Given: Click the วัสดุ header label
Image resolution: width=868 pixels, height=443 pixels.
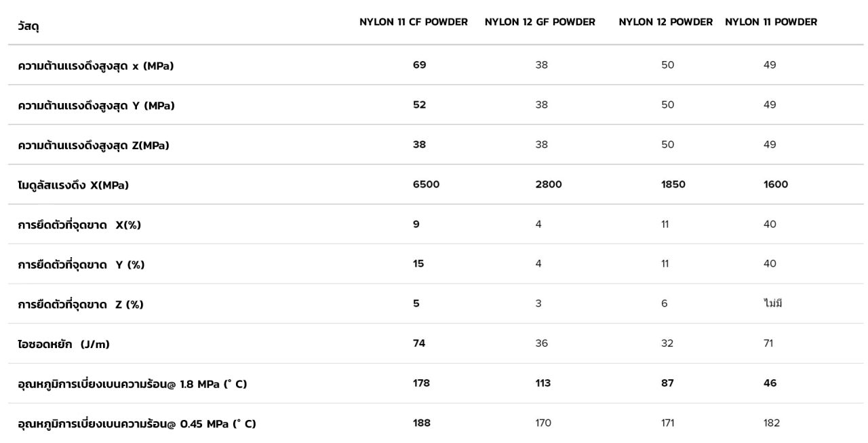Looking at the screenshot, I should click(x=28, y=27).
